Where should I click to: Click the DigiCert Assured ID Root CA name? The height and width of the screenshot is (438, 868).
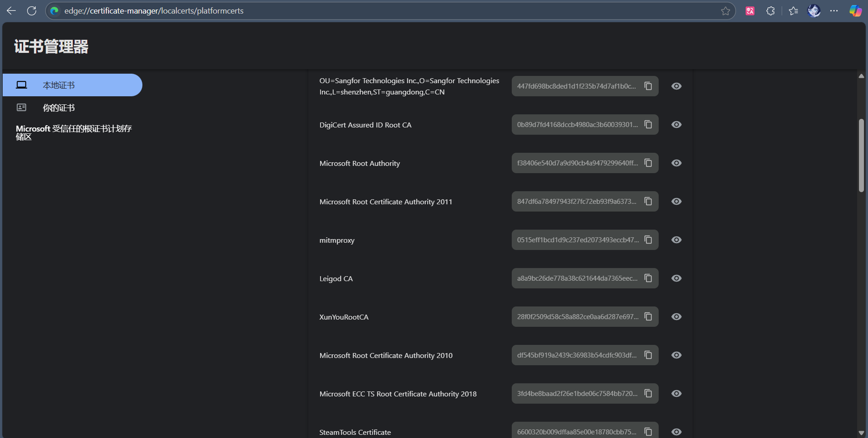click(x=365, y=125)
